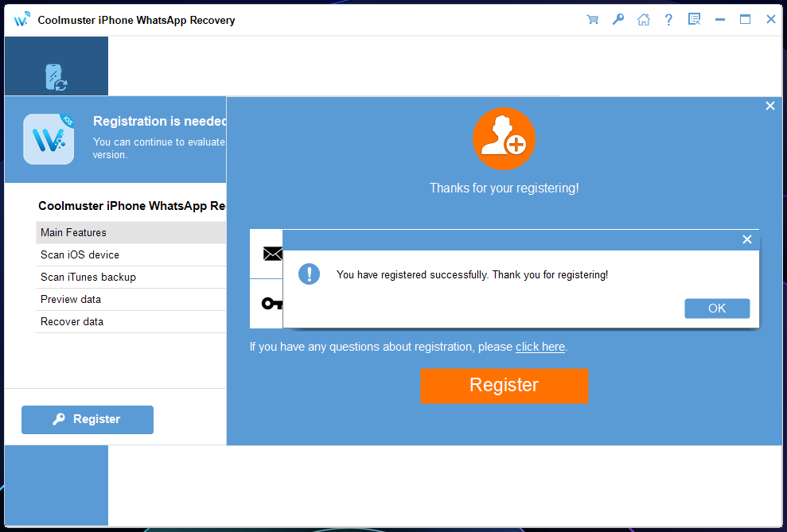
Task: Close the registered successfully message box
Action: coord(746,239)
